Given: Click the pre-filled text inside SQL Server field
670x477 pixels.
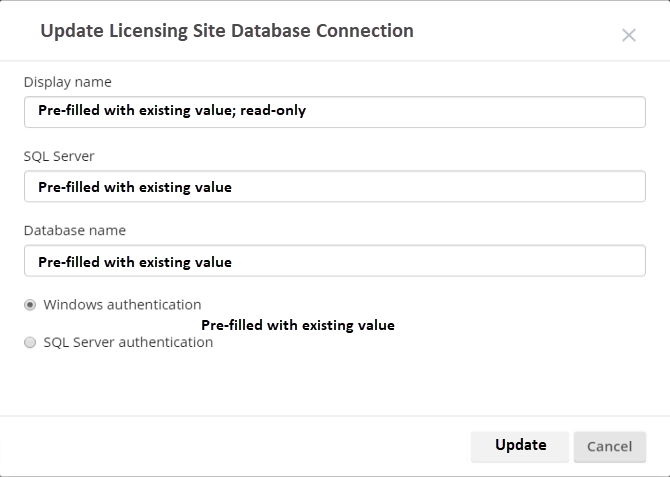Looking at the screenshot, I should [x=135, y=187].
